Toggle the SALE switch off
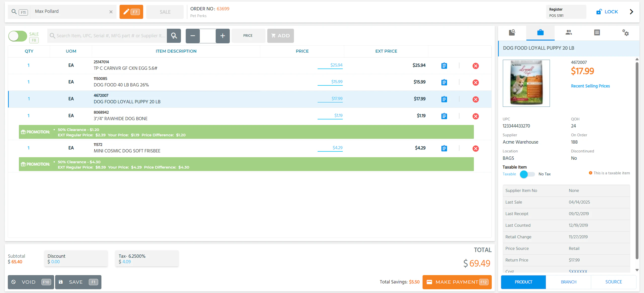Screen dimensions: 644x293 [x=18, y=36]
